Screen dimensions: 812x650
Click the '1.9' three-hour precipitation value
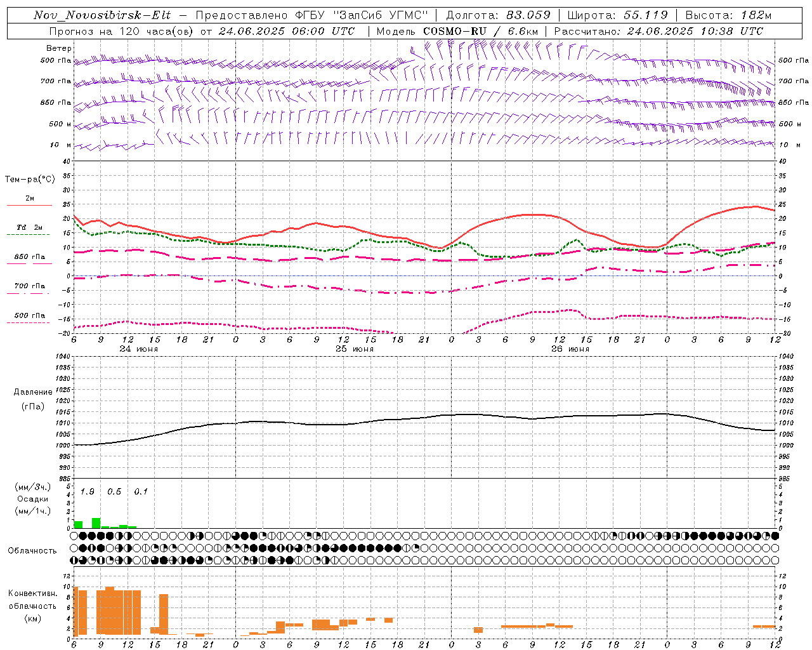(x=87, y=492)
